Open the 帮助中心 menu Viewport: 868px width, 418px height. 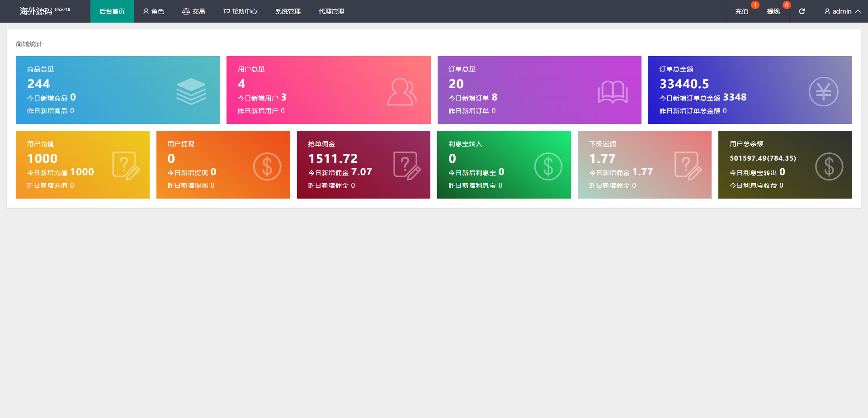[x=240, y=11]
